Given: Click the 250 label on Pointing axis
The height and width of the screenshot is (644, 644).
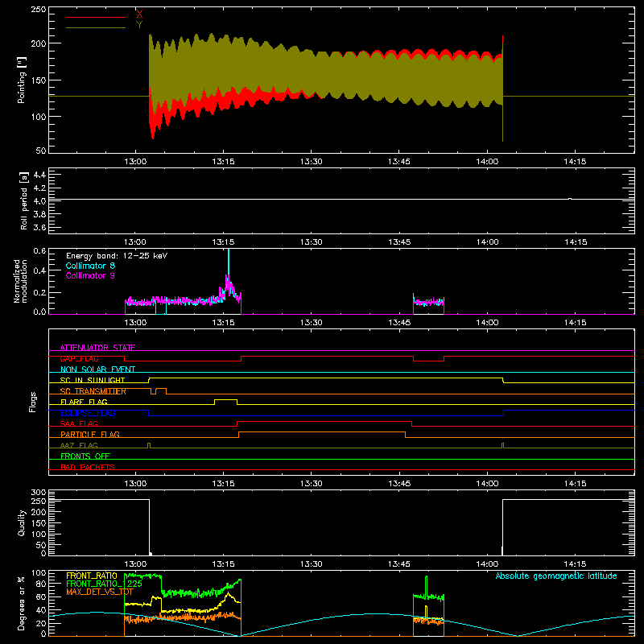Looking at the screenshot, I should (38, 10).
